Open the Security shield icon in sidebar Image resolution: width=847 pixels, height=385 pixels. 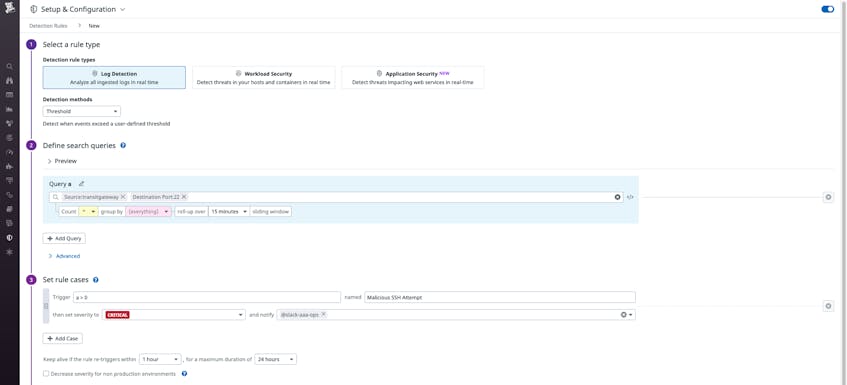coord(9,238)
